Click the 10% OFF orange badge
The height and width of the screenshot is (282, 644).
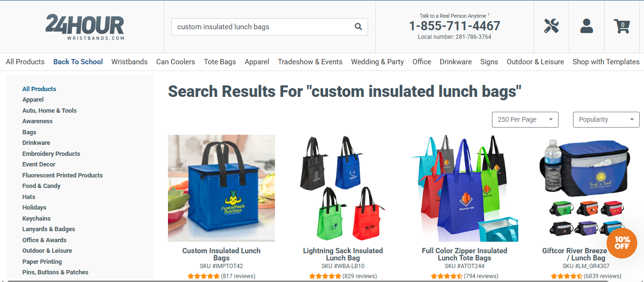click(622, 243)
